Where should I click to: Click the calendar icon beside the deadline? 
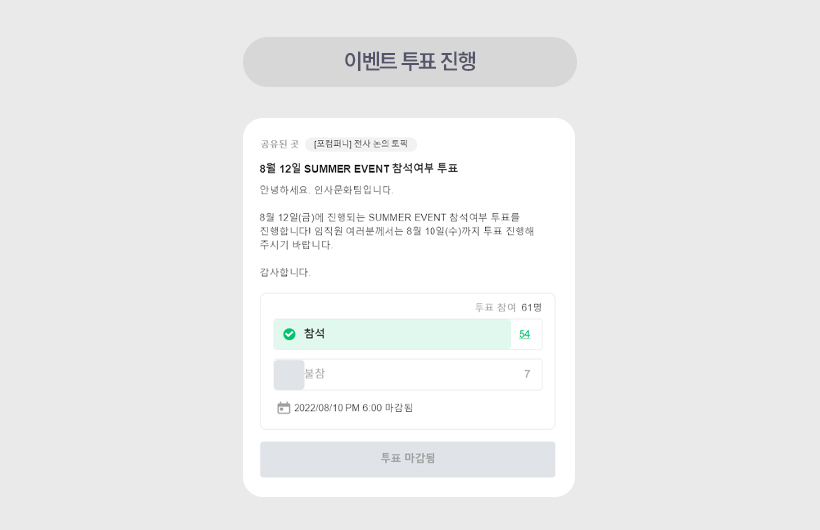tap(284, 408)
